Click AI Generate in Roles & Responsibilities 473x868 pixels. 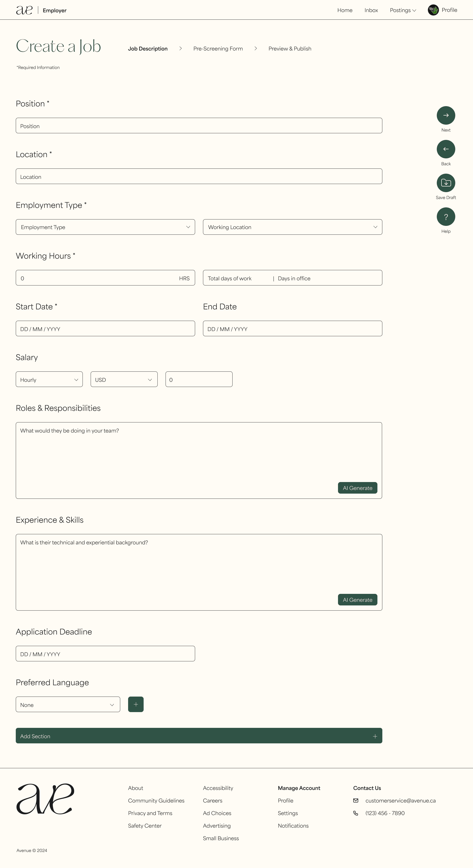coord(357,488)
